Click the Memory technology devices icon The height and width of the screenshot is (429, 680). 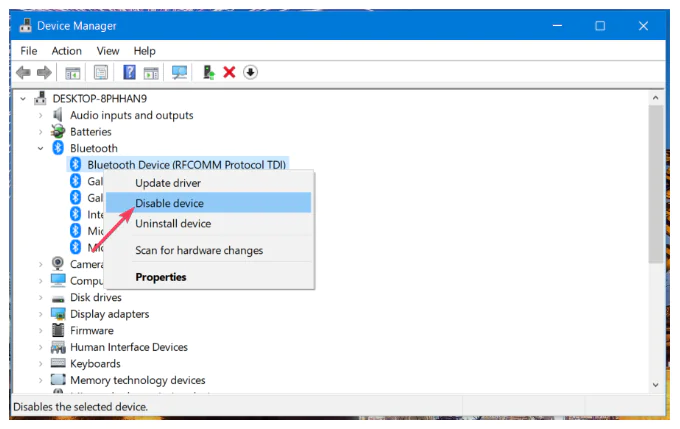point(58,380)
